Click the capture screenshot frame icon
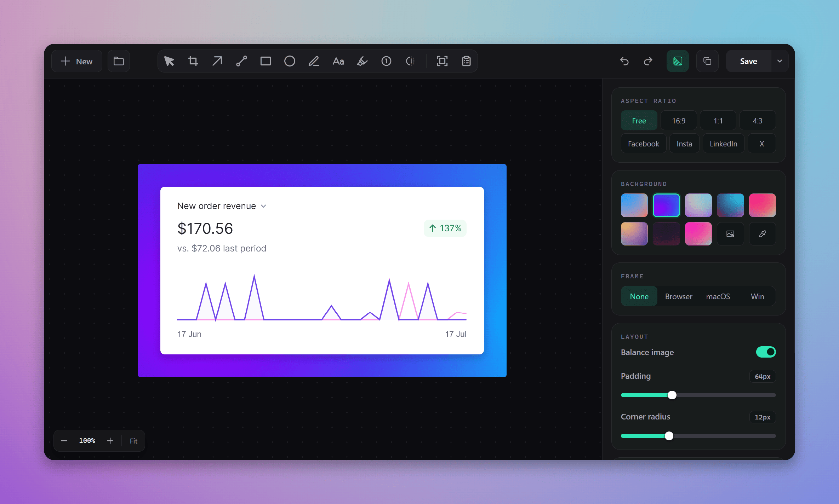This screenshot has height=504, width=839. 442,61
